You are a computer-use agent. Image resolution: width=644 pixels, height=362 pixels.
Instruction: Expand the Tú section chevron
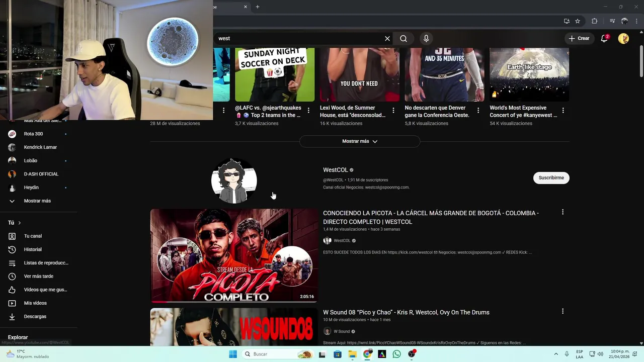(x=20, y=223)
